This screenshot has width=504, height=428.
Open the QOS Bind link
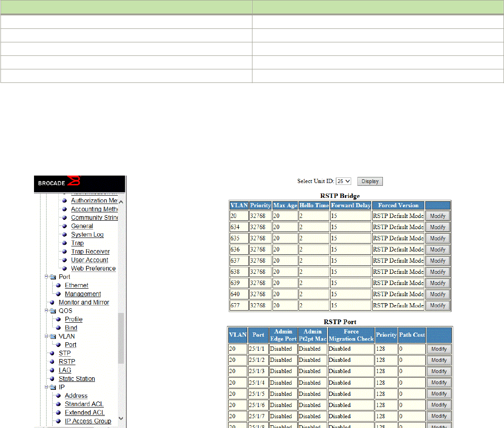71,328
